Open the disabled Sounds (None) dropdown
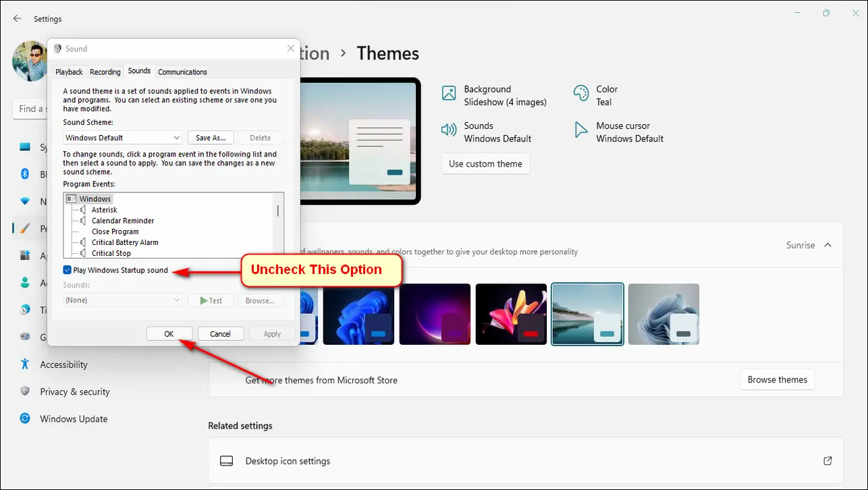This screenshot has width=868, height=490. click(x=123, y=300)
